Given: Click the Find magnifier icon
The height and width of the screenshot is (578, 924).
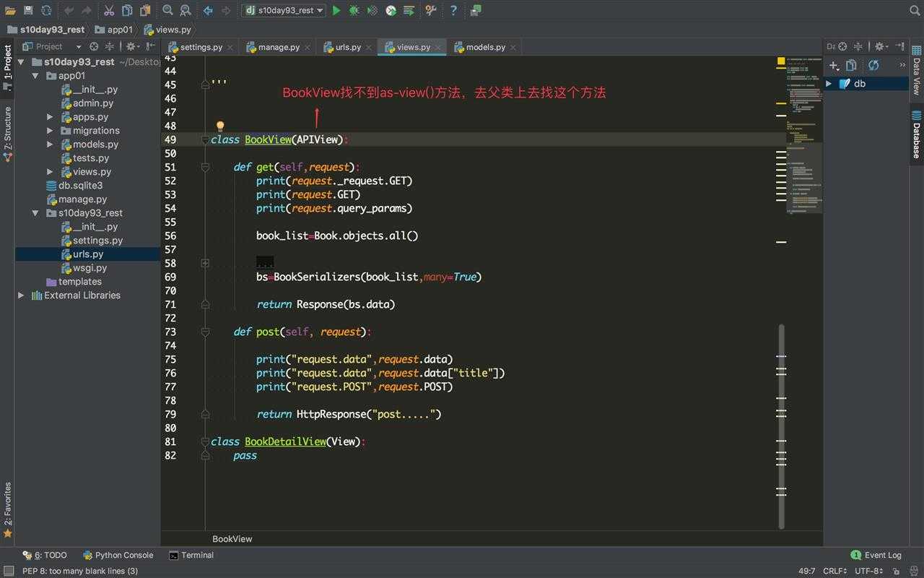Looking at the screenshot, I should coord(167,10).
